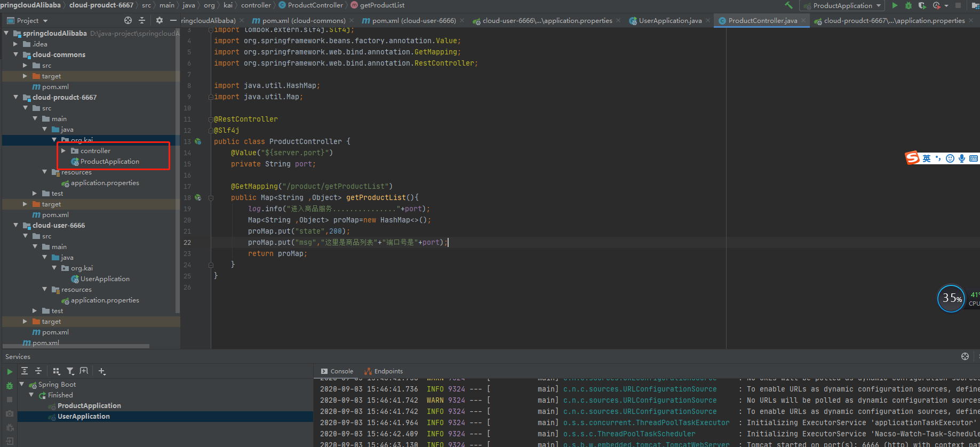The height and width of the screenshot is (447, 980).
Task: Fold the getProductList method in the gutter
Action: tap(211, 197)
